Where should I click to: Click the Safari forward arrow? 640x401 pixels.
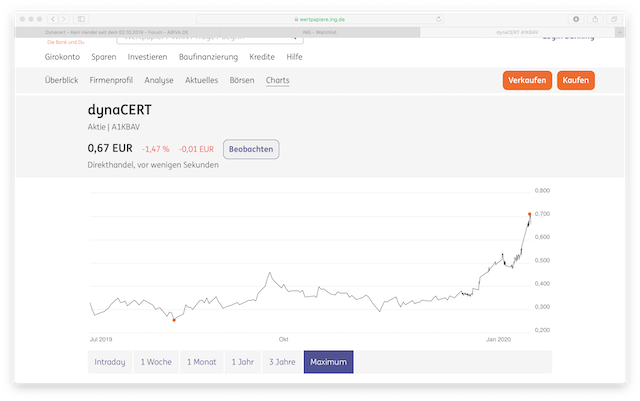pos(63,19)
